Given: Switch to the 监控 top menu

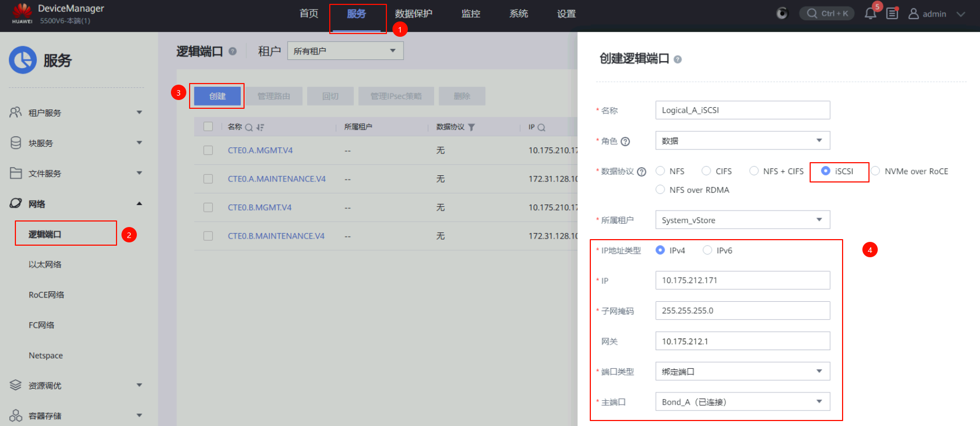Looking at the screenshot, I should tap(470, 14).
